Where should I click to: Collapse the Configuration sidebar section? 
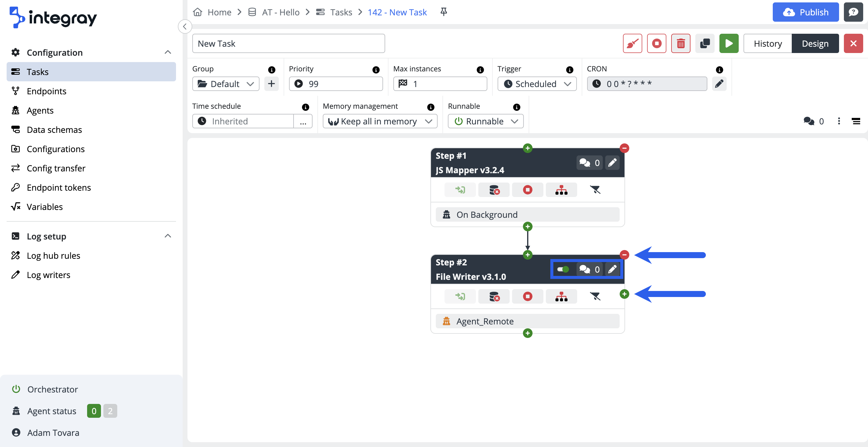(168, 52)
